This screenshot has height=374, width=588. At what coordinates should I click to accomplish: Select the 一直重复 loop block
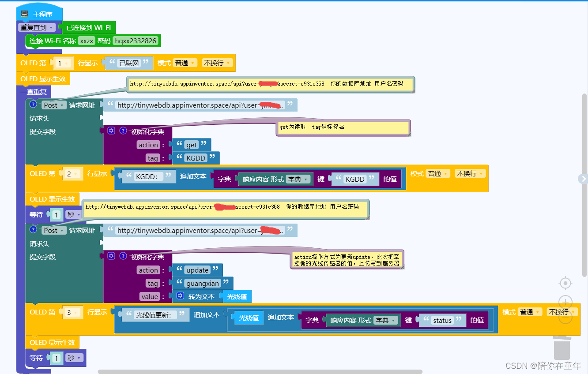(34, 92)
